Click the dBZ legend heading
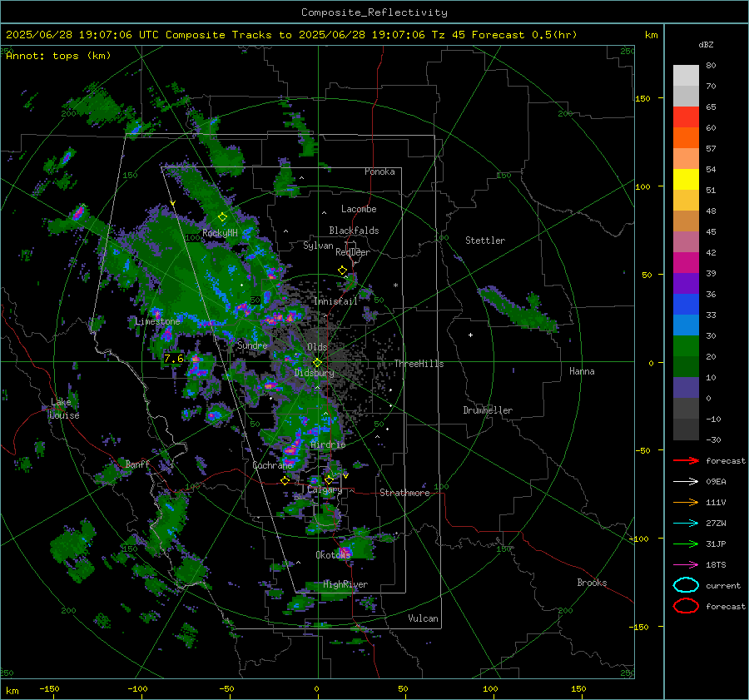Screen dimensions: 749x700 [706, 44]
